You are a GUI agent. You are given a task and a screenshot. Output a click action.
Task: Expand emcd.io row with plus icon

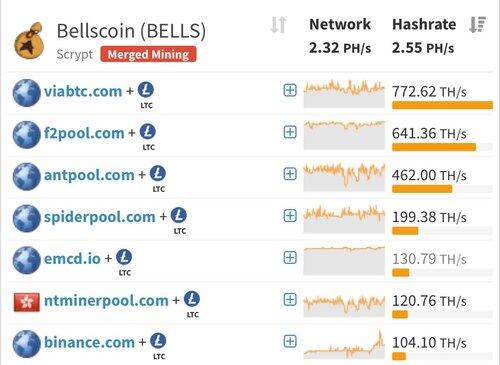(290, 257)
